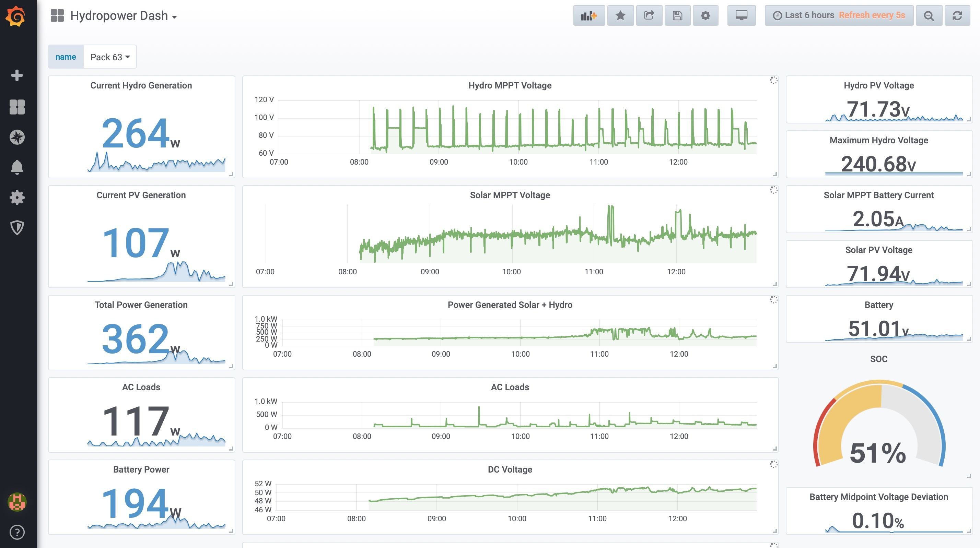Expand the Pack 63 name variable dropdown

pyautogui.click(x=110, y=57)
